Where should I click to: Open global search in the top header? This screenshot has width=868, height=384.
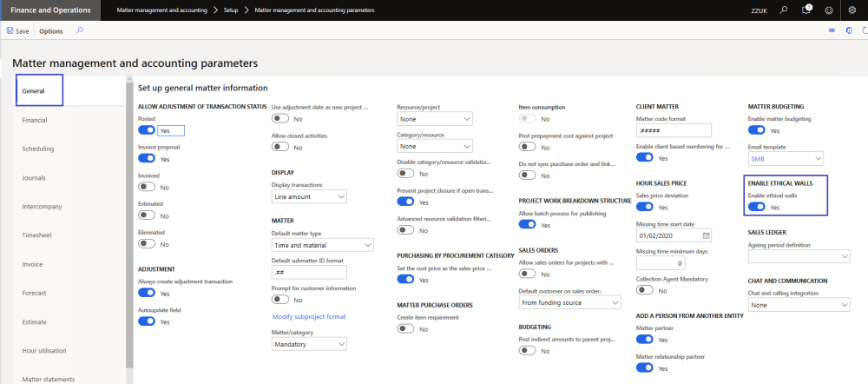[784, 10]
